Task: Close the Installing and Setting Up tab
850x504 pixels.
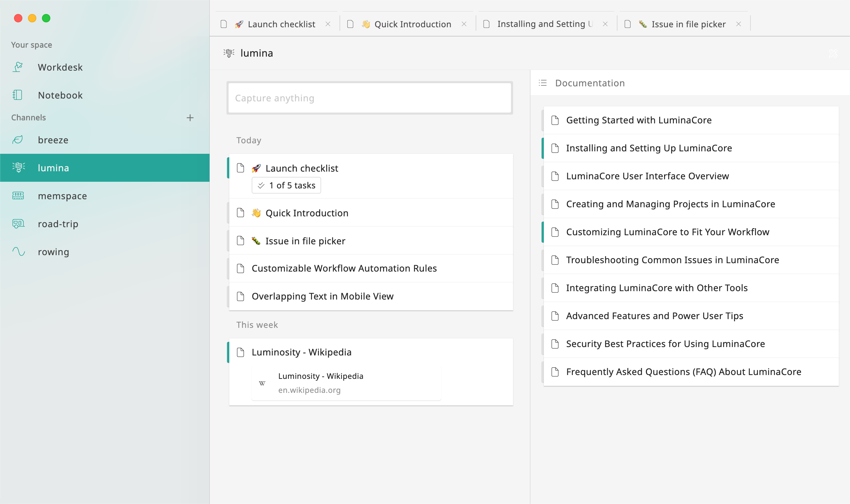Action: (x=605, y=24)
